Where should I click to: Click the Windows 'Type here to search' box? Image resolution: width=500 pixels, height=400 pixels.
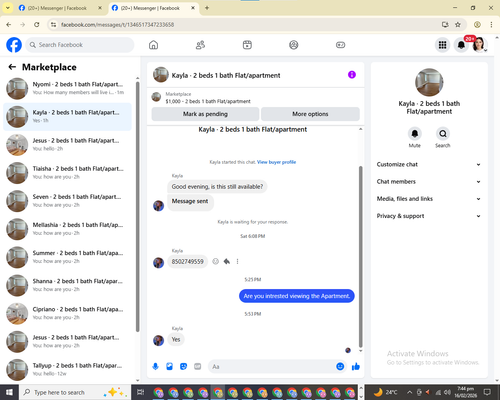click(x=75, y=392)
